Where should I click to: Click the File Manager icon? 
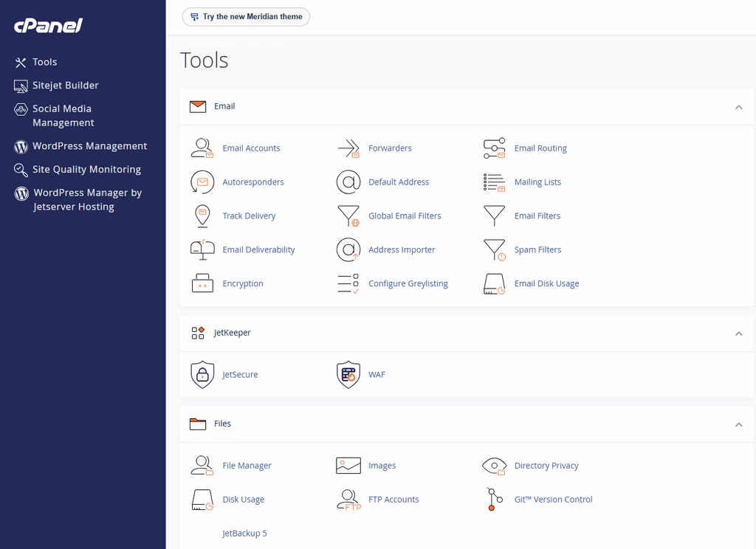coord(202,466)
